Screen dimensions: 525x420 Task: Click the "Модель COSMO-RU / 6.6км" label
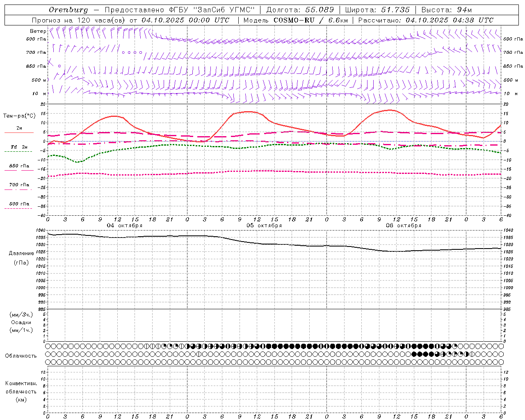pos(295,20)
